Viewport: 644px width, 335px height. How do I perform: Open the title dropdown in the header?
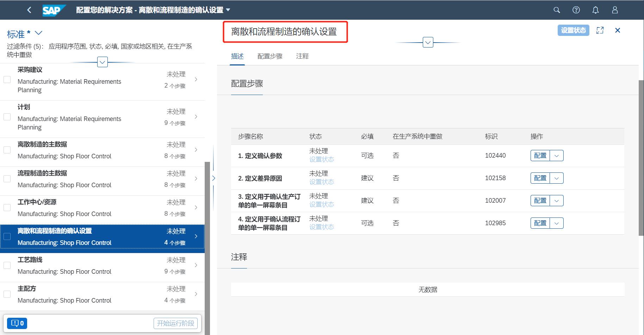pos(228,10)
